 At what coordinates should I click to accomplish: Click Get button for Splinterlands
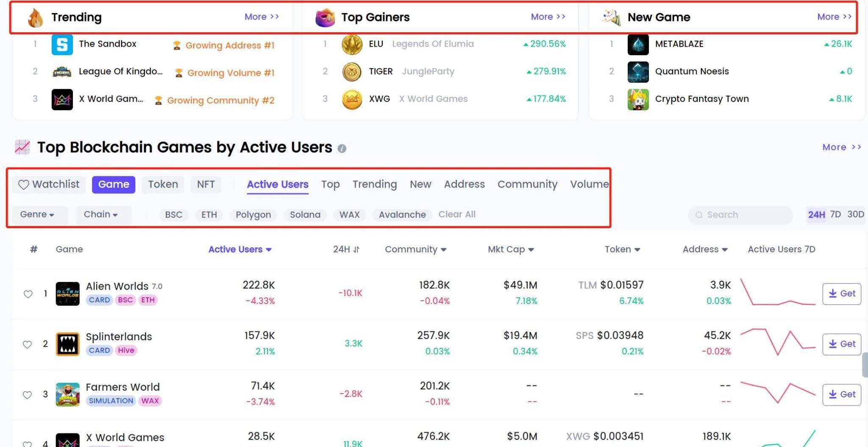point(842,344)
